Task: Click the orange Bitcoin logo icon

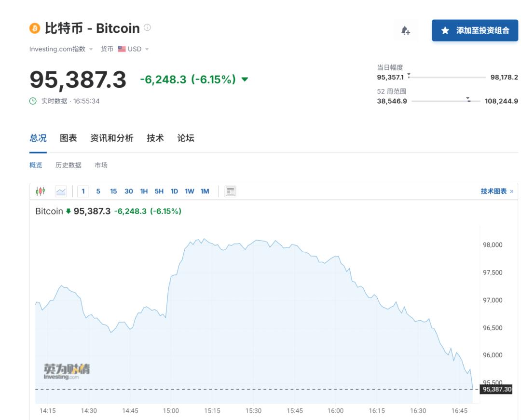Action: pos(35,28)
